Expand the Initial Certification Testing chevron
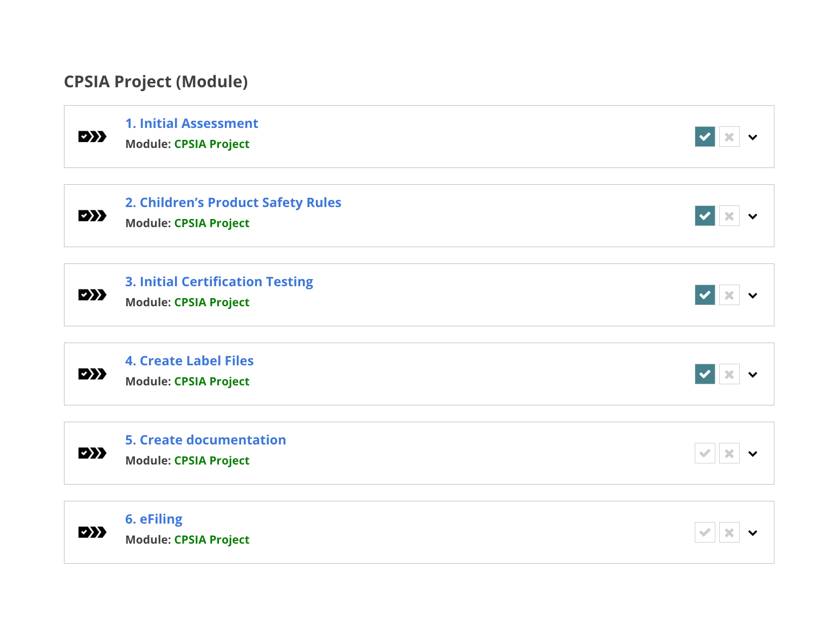This screenshot has width=840, height=632. pyautogui.click(x=753, y=295)
